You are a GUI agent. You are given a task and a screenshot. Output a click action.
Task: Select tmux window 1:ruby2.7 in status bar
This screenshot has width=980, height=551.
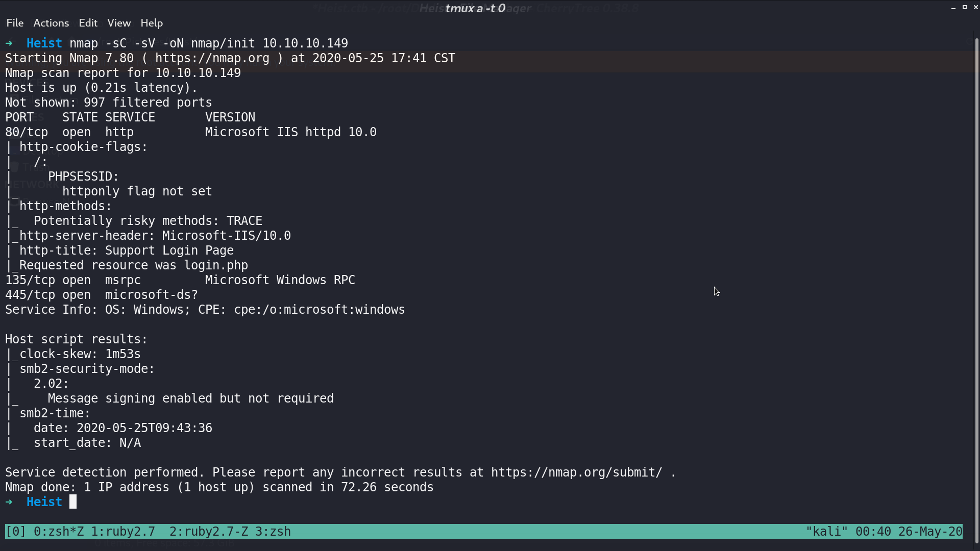point(123,532)
